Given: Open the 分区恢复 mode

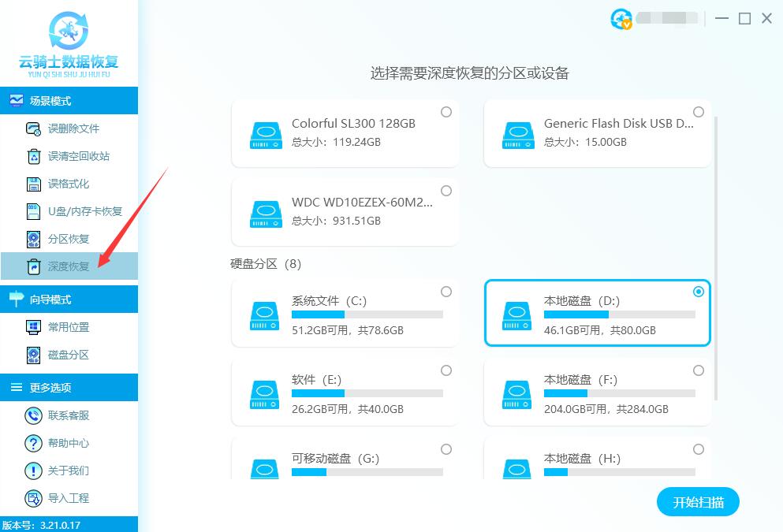Looking at the screenshot, I should click(x=69, y=239).
